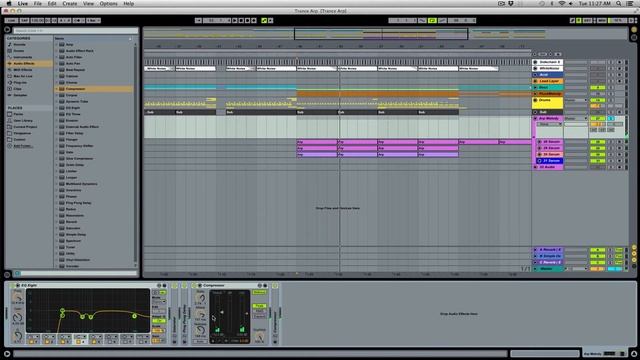Open the Drums input dropdown
The width and height of the screenshot is (640, 360).
[576, 100]
